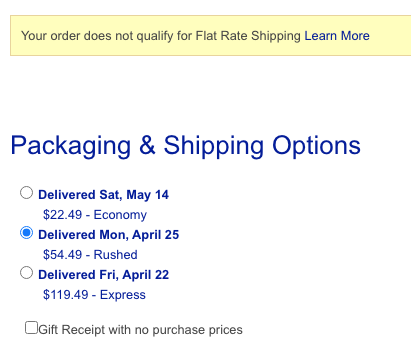Screen dimensions: 411x361
Task: Click the word Packaging in the heading
Action: (71, 146)
